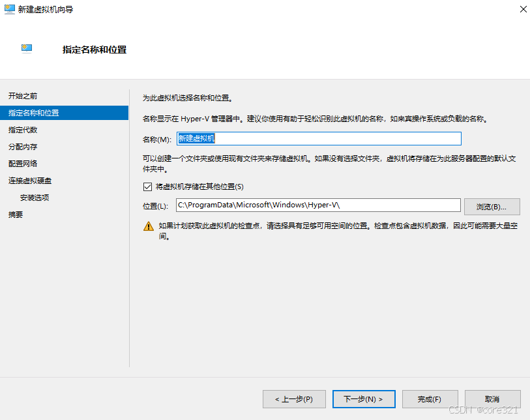This screenshot has height=420, width=530.
Task: Click the 新建虚拟机向导 window title
Action: pyautogui.click(x=46, y=10)
